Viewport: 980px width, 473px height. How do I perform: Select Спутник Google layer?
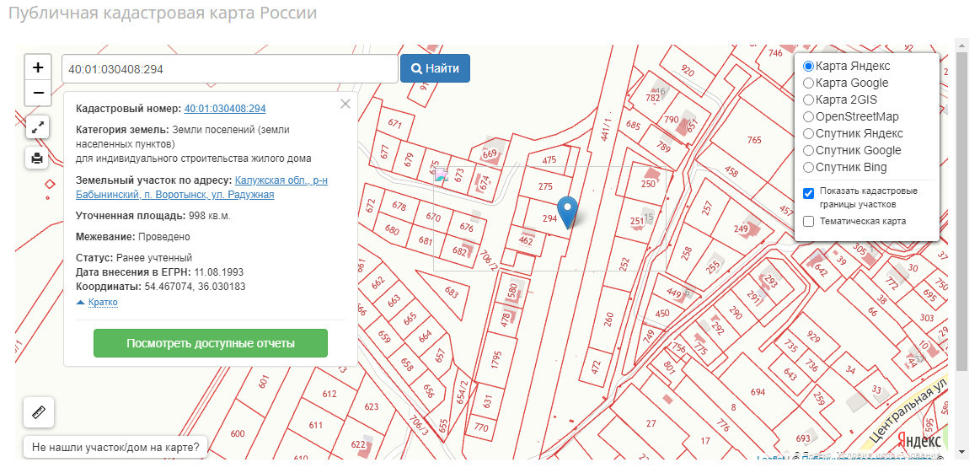(x=808, y=150)
